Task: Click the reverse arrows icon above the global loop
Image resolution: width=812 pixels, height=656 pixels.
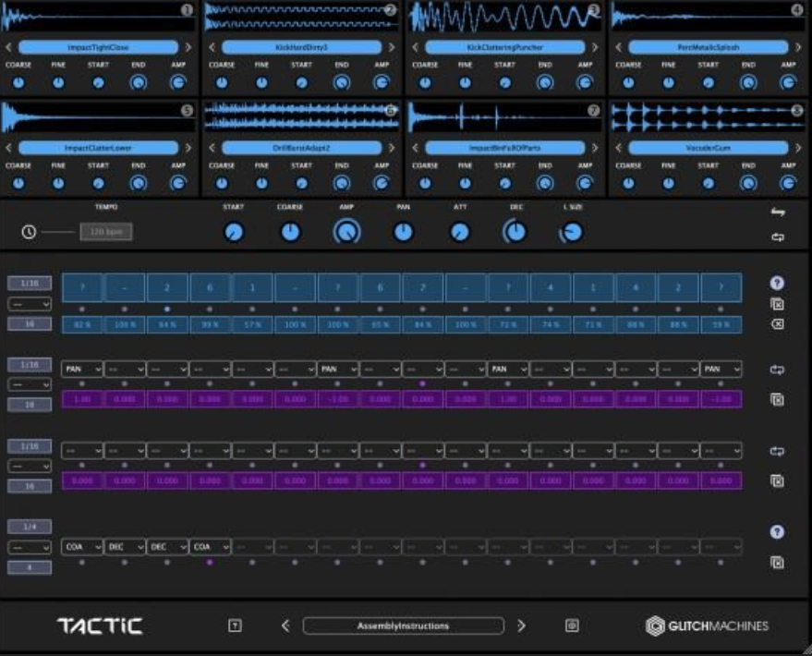Action: click(777, 212)
